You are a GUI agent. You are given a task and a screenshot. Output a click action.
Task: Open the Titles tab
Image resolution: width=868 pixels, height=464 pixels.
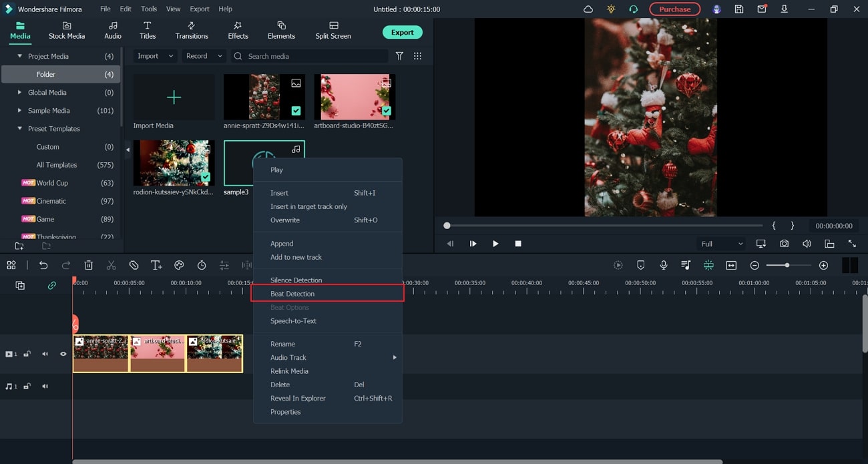[x=148, y=31]
